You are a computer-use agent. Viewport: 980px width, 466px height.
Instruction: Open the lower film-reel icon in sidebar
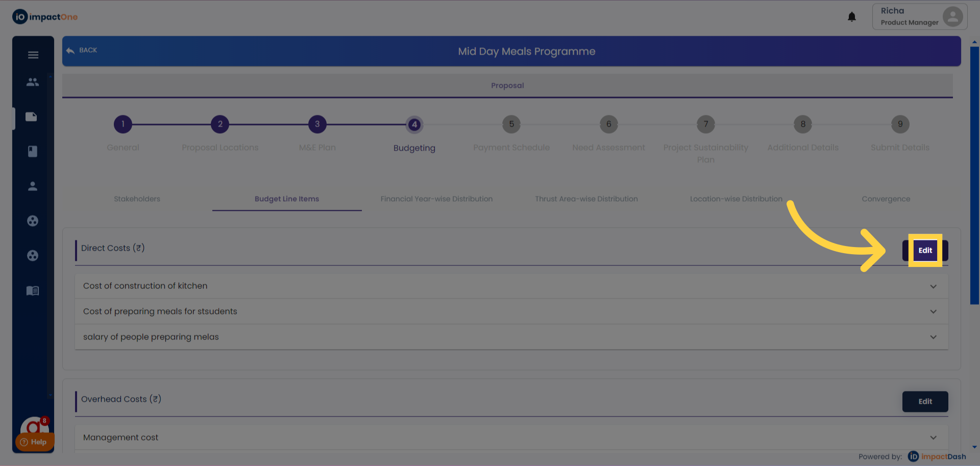tap(33, 256)
